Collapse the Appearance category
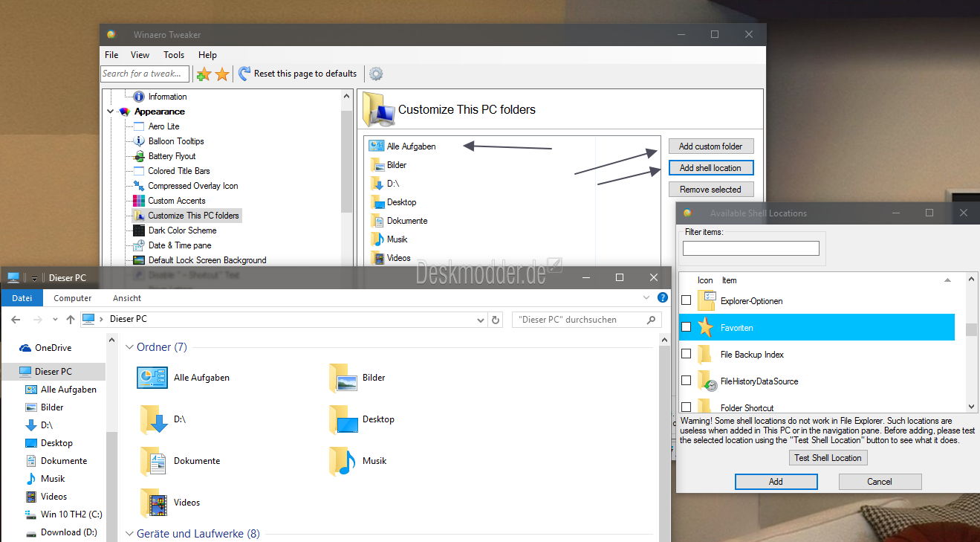This screenshot has width=980, height=542. 111,112
